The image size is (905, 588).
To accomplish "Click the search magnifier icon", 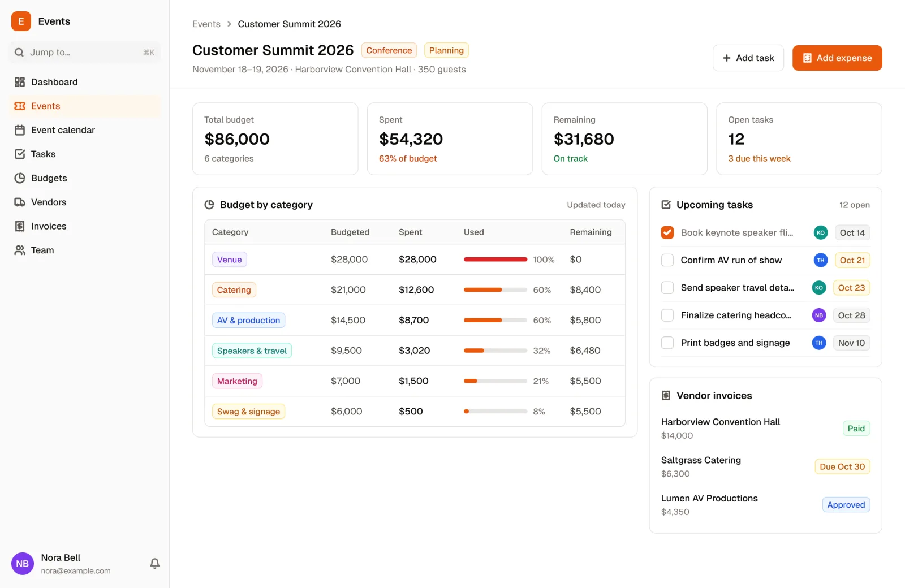I will click(19, 53).
